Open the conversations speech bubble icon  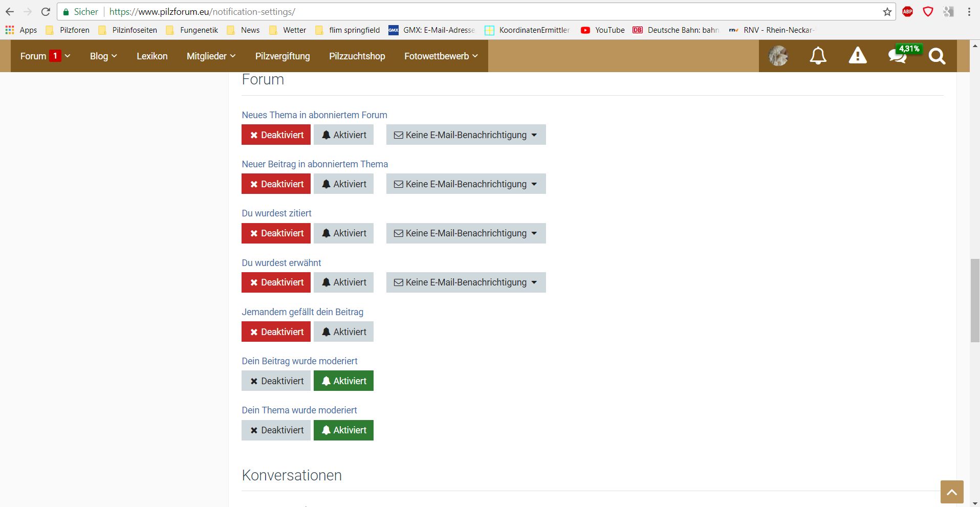click(897, 56)
